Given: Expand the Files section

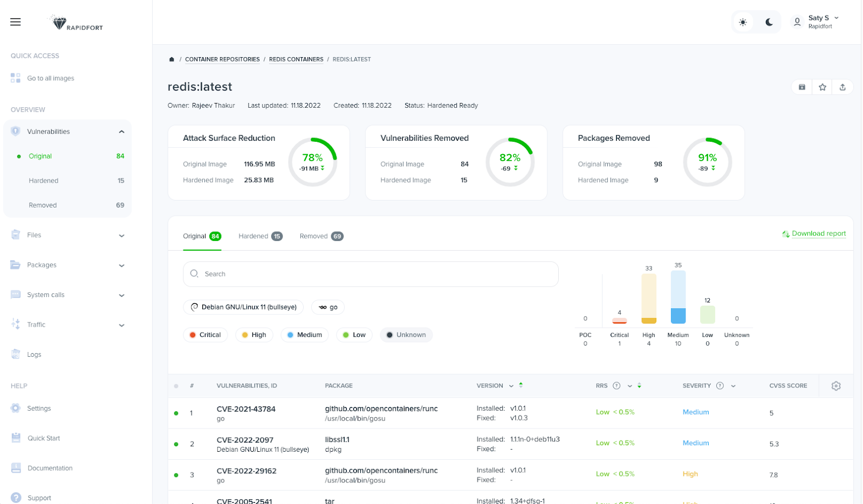Looking at the screenshot, I should (121, 236).
